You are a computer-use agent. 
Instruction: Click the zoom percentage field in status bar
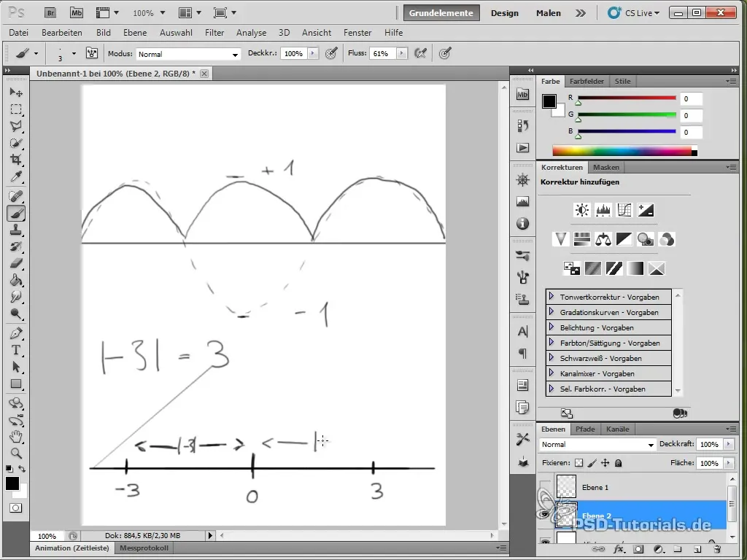[x=47, y=536]
